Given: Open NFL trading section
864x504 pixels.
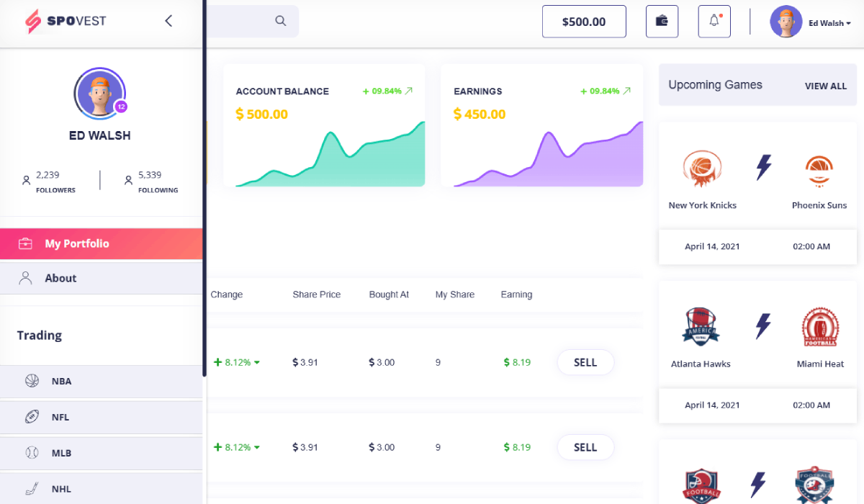Looking at the screenshot, I should tap(101, 417).
